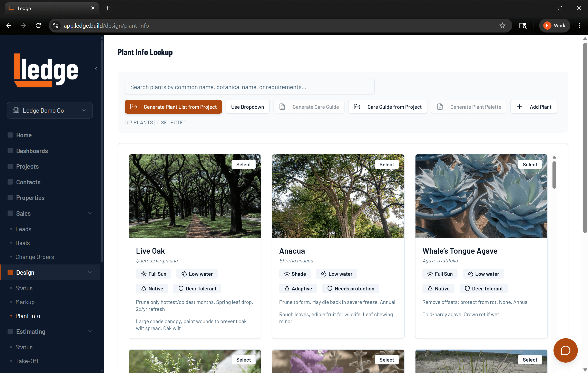Click the Sales square icon in sidebar
The image size is (588, 373).
[x=10, y=213]
